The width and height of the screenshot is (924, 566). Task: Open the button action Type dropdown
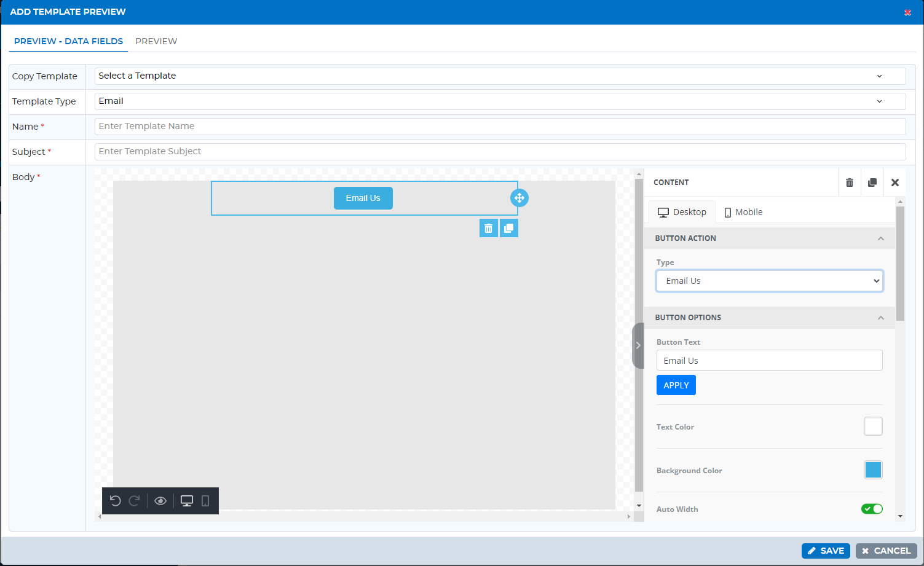(x=770, y=281)
